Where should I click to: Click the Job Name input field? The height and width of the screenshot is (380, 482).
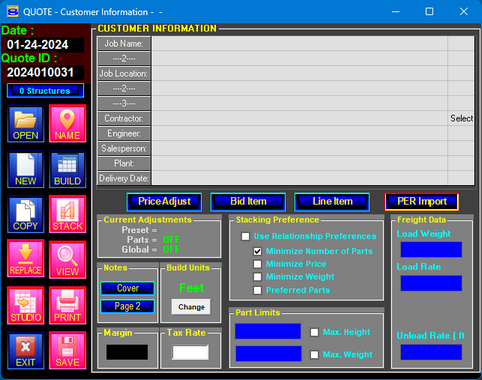pos(300,43)
